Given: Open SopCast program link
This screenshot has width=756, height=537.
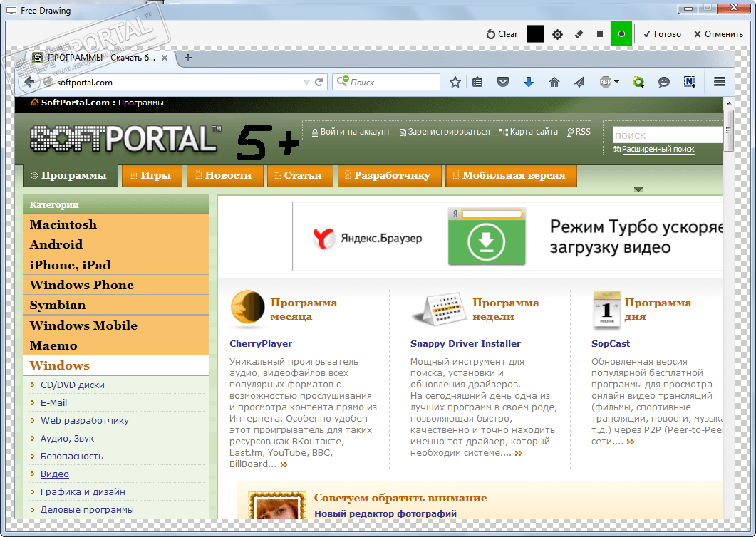Looking at the screenshot, I should click(611, 344).
